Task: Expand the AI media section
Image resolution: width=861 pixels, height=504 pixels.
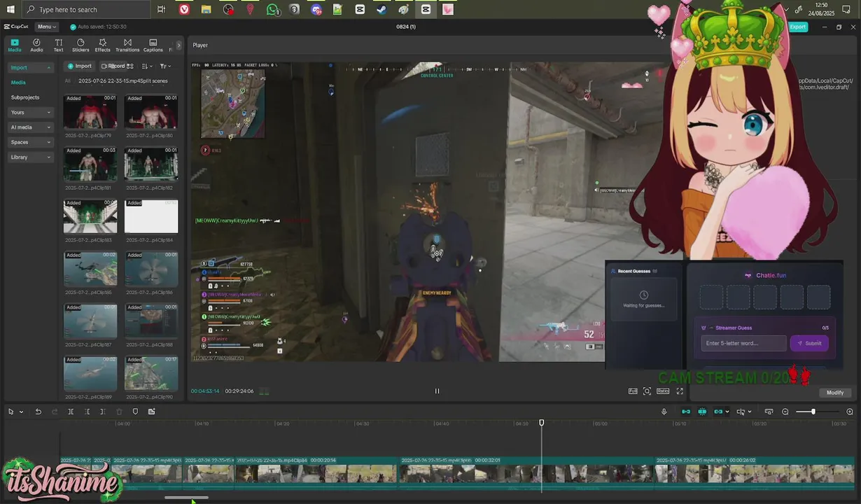Action: tap(31, 127)
